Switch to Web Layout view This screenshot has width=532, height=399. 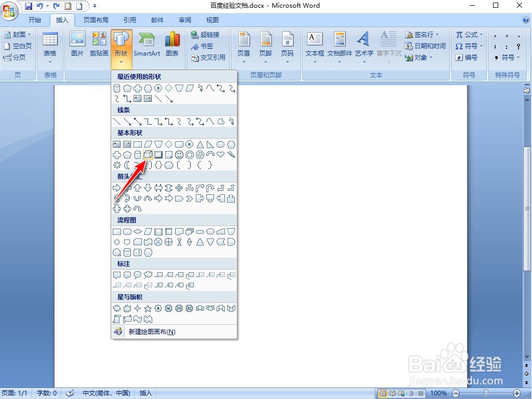(x=402, y=394)
